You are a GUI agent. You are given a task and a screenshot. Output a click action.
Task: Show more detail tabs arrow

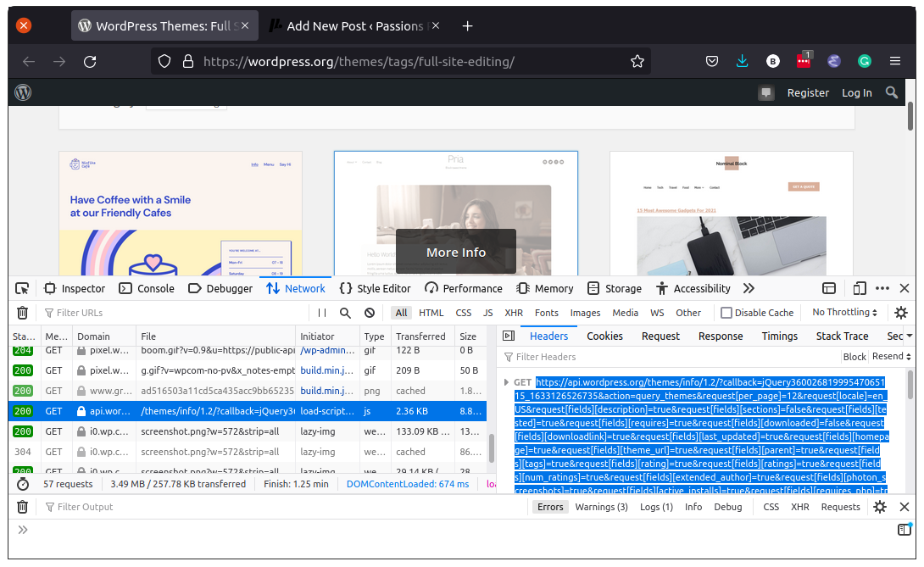pos(910,336)
